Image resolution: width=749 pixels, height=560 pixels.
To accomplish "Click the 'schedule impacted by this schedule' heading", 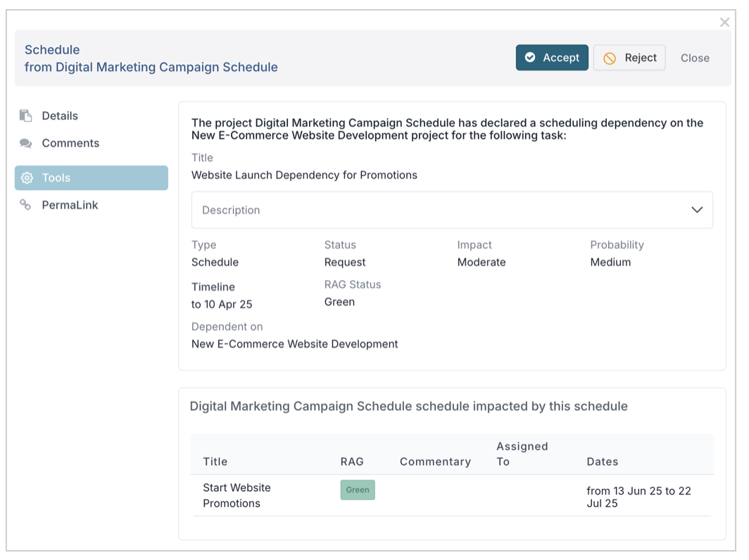I will coord(408,406).
